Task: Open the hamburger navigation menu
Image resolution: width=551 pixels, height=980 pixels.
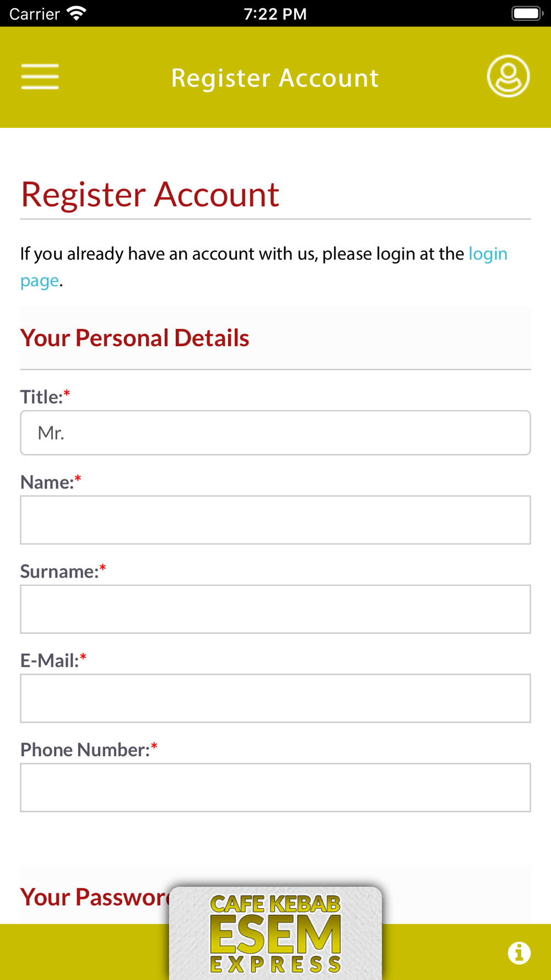Action: 40,77
